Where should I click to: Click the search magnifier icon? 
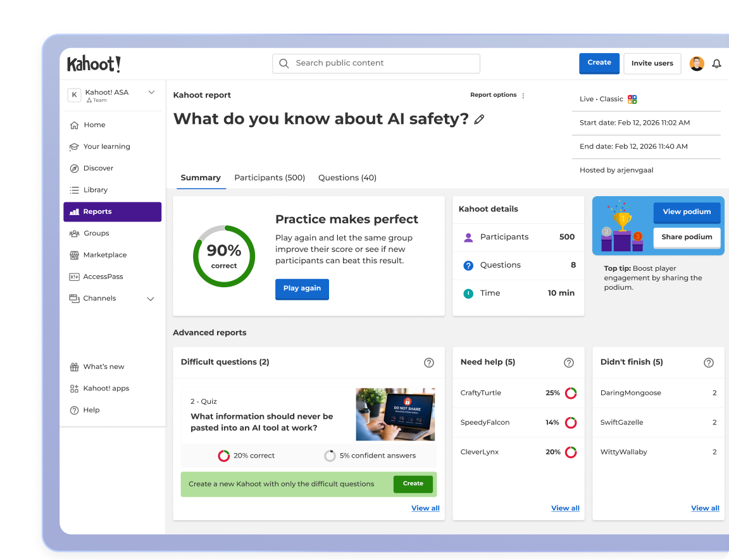tap(284, 63)
